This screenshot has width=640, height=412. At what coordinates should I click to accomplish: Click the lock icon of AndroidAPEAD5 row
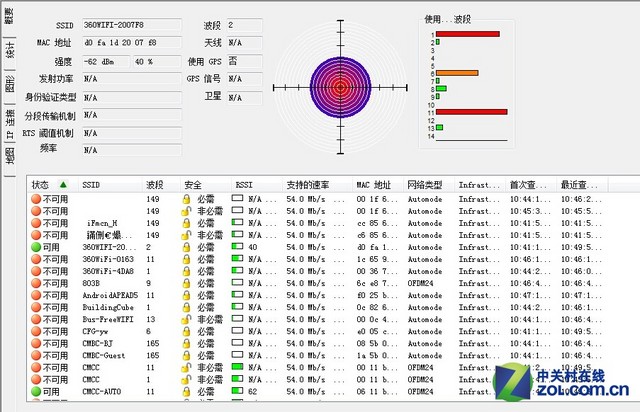(x=186, y=295)
